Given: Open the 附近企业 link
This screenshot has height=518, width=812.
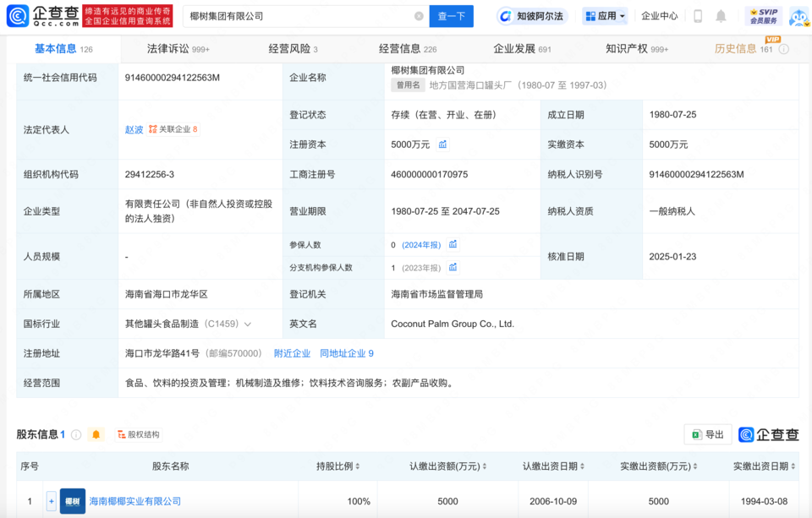Looking at the screenshot, I should click(x=292, y=353).
